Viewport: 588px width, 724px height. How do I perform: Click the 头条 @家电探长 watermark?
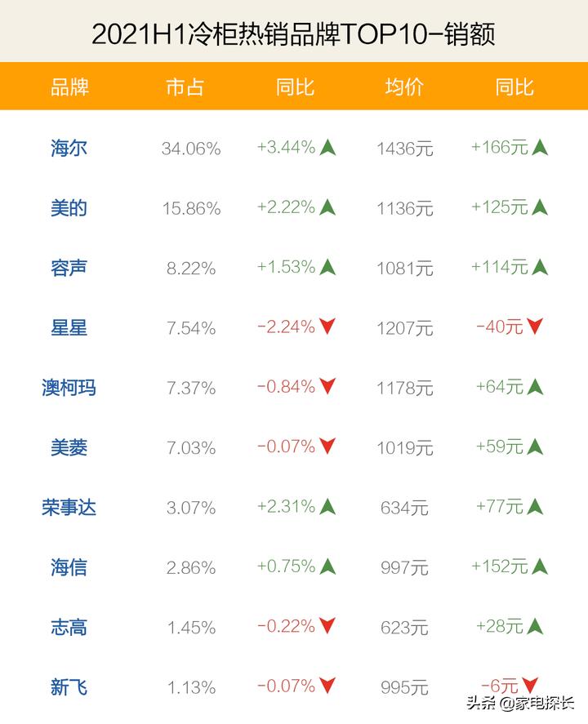click(x=520, y=702)
